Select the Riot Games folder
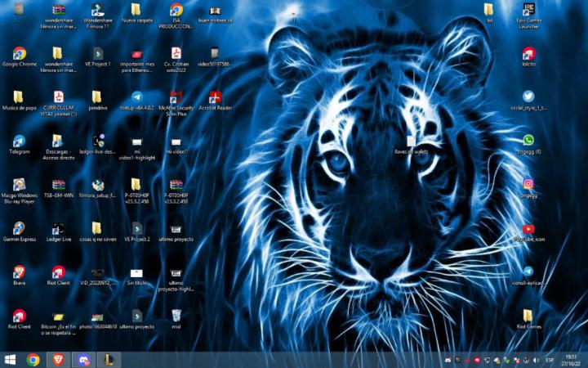 (x=528, y=316)
